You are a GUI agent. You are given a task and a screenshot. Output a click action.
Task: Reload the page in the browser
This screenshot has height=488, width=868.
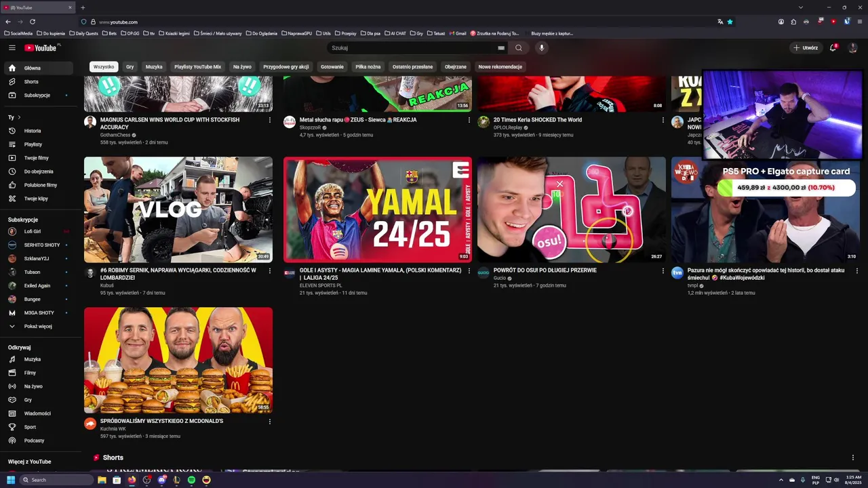click(32, 22)
